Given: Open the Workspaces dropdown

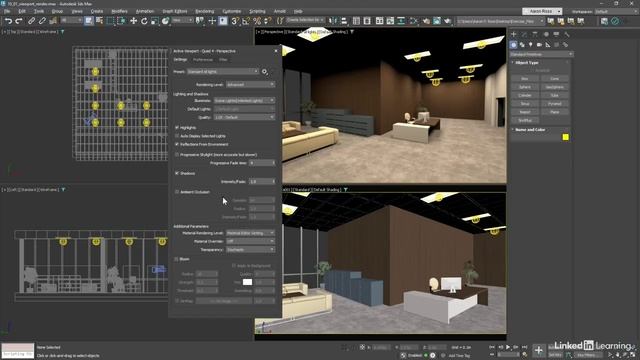Looking at the screenshot, I should pyautogui.click(x=616, y=11).
